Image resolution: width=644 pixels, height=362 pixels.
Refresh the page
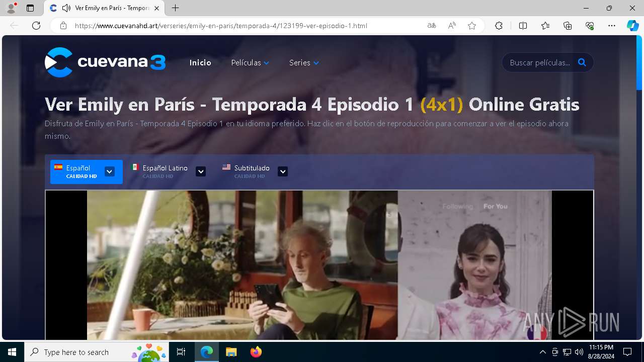pyautogui.click(x=36, y=26)
